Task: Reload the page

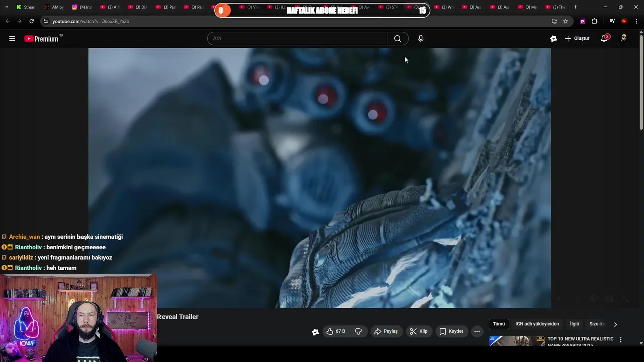Action: 31,21
